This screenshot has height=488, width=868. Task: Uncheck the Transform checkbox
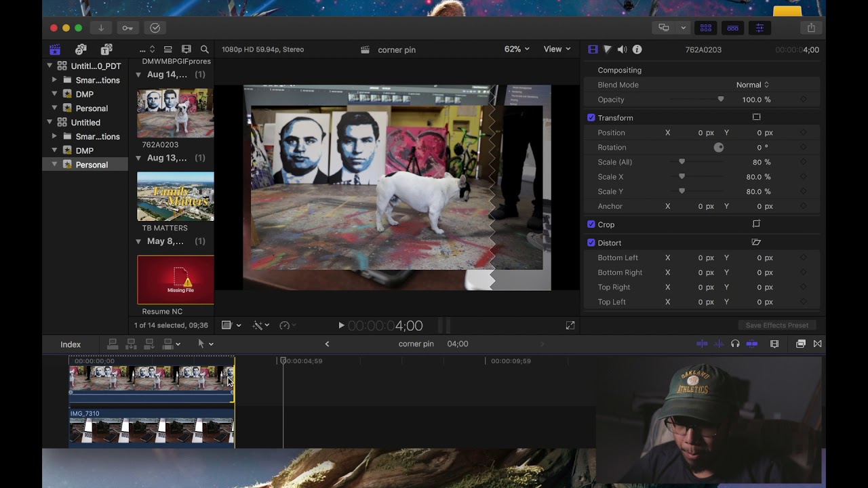coord(591,118)
